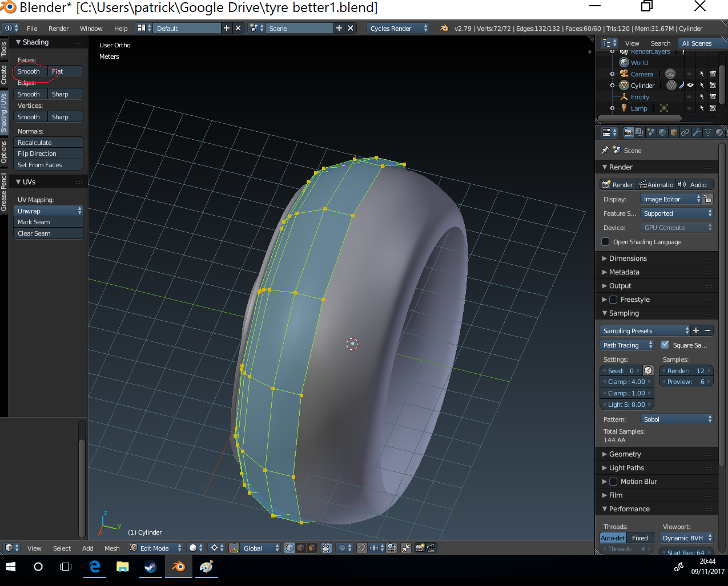Image resolution: width=728 pixels, height=586 pixels.
Task: Click the Faces Flat shading button
Action: pyautogui.click(x=66, y=71)
